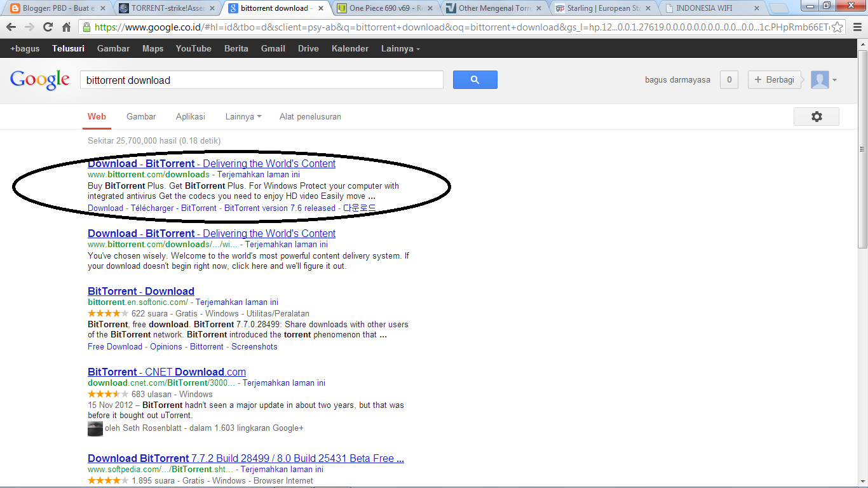Click the blue magnifier search button
Image resolution: width=868 pixels, height=488 pixels.
(475, 79)
